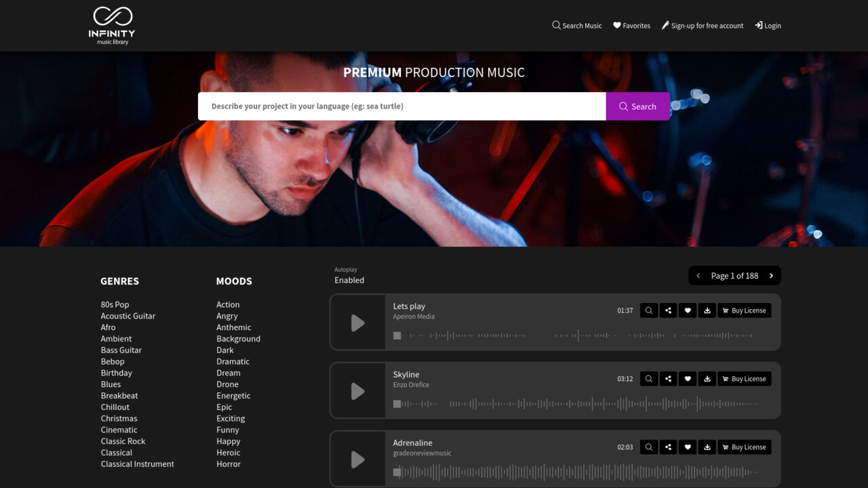This screenshot has width=868, height=488.
Task: Select the Christmas genre
Action: pyautogui.click(x=119, y=419)
